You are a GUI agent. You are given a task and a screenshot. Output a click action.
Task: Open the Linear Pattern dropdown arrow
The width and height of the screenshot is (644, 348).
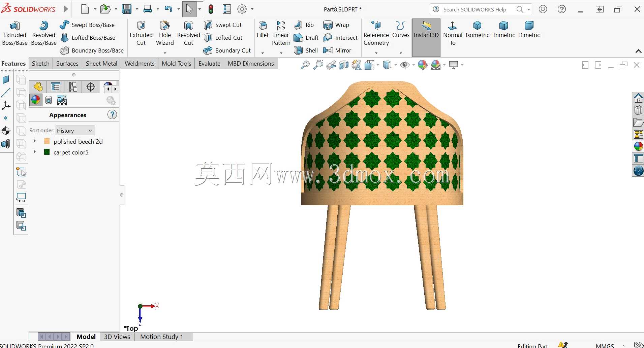[x=281, y=53]
